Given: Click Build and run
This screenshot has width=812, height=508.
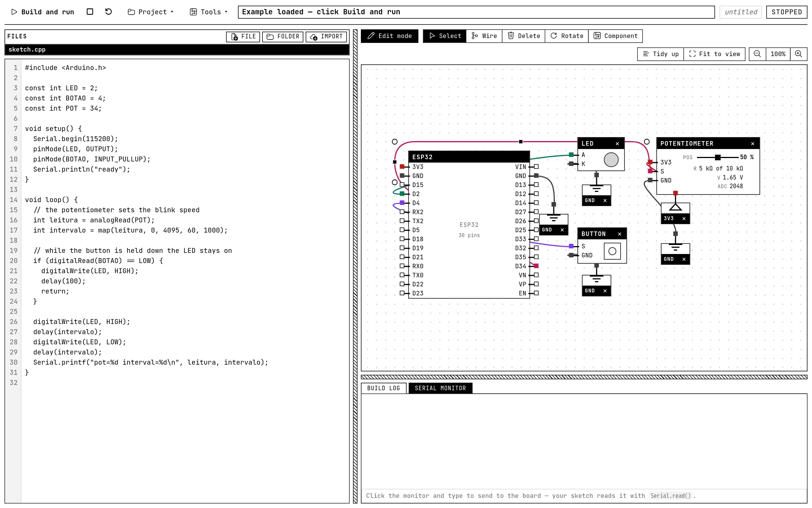Looking at the screenshot, I should [42, 12].
